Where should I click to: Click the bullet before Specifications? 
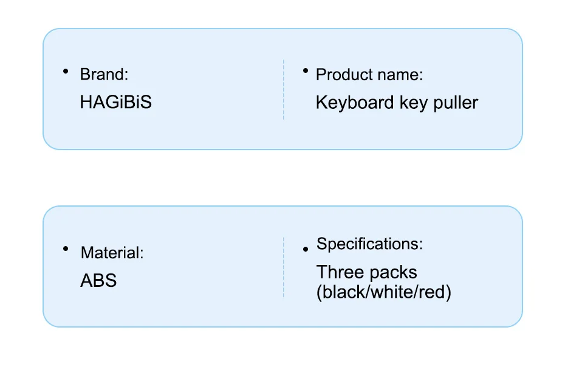(306, 249)
